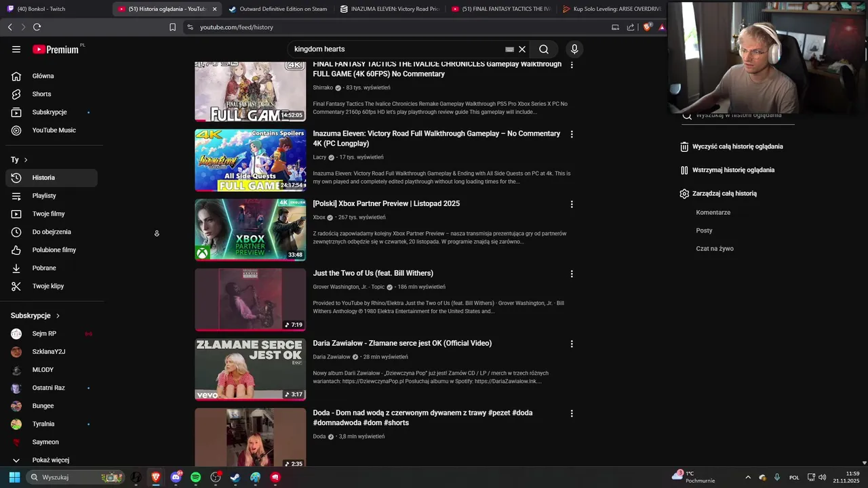Click the bookmark icon in address bar
The height and width of the screenshot is (488, 868).
(172, 27)
